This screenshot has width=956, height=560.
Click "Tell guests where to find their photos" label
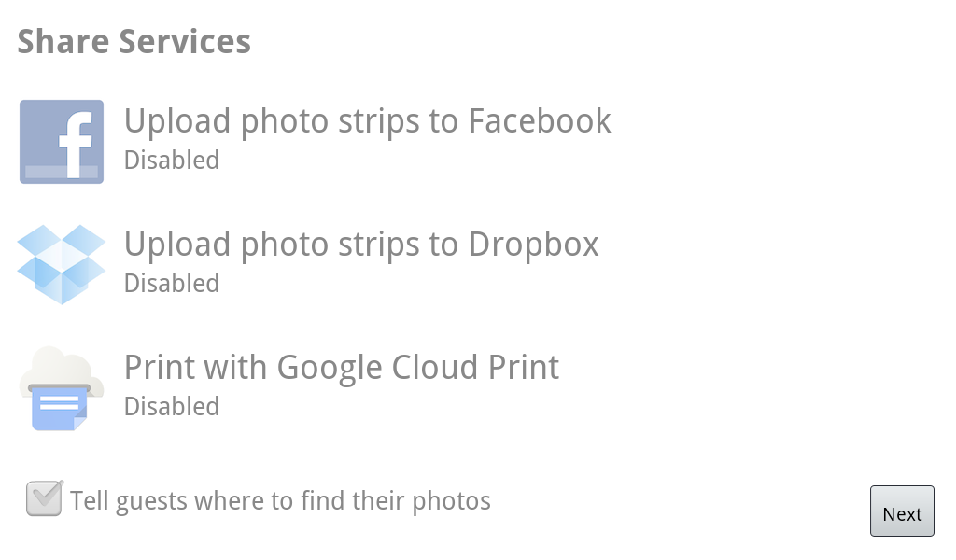coord(281,501)
